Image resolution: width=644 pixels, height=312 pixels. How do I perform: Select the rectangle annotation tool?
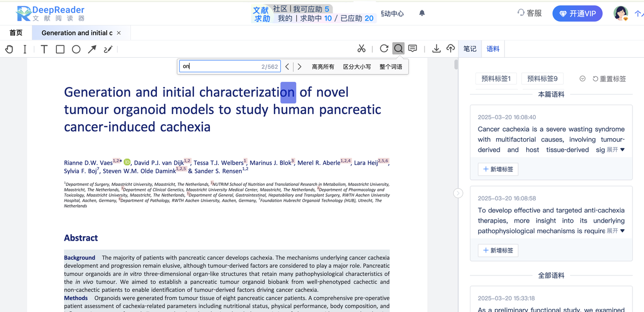pyautogui.click(x=60, y=49)
